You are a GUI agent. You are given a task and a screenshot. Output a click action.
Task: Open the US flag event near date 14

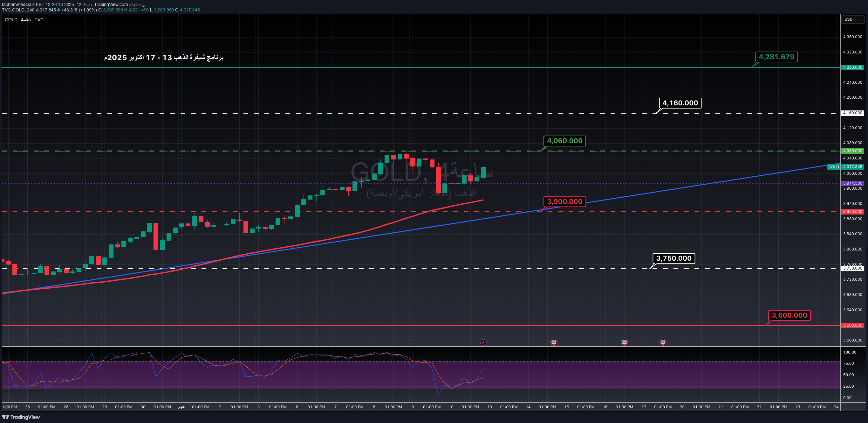(x=554, y=342)
